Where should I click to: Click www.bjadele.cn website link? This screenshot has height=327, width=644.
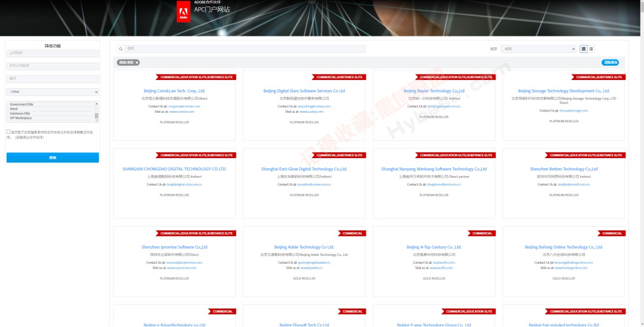pos(312,268)
